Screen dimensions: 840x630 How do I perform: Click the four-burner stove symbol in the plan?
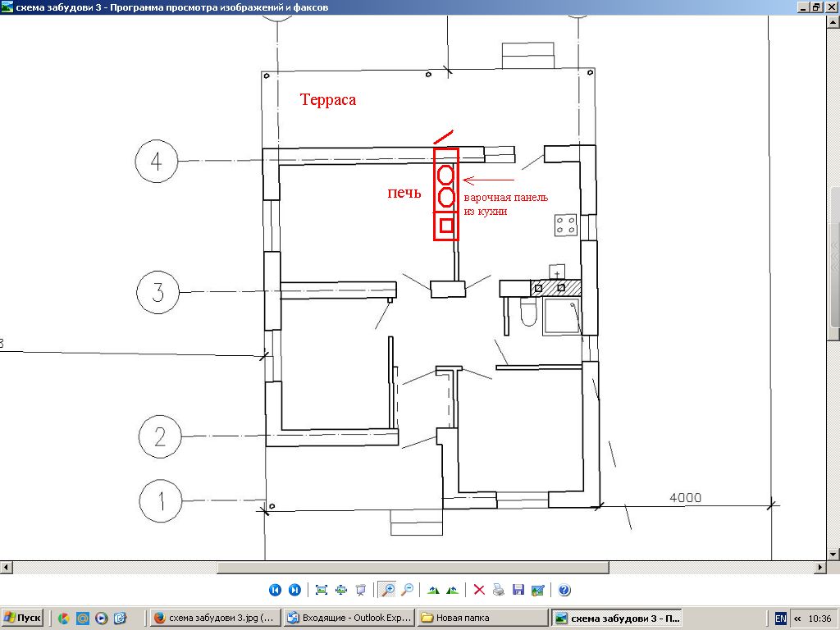(x=566, y=225)
